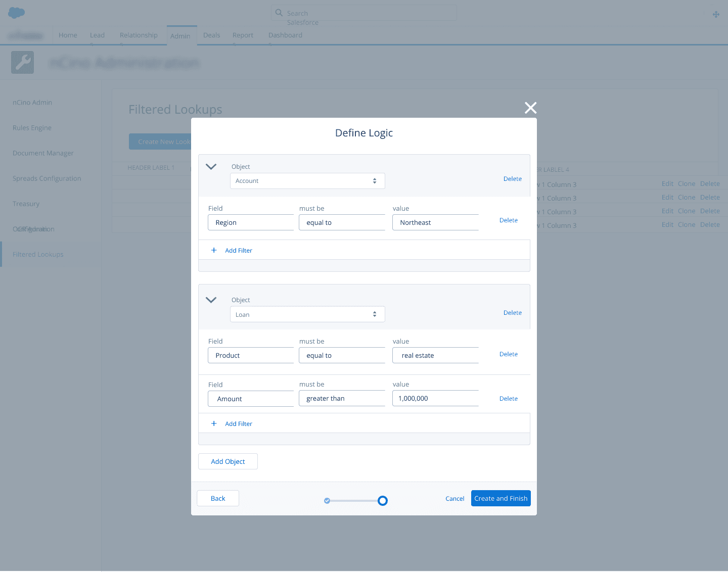Select Rules Engine in the sidebar
The image size is (728, 572).
(32, 128)
